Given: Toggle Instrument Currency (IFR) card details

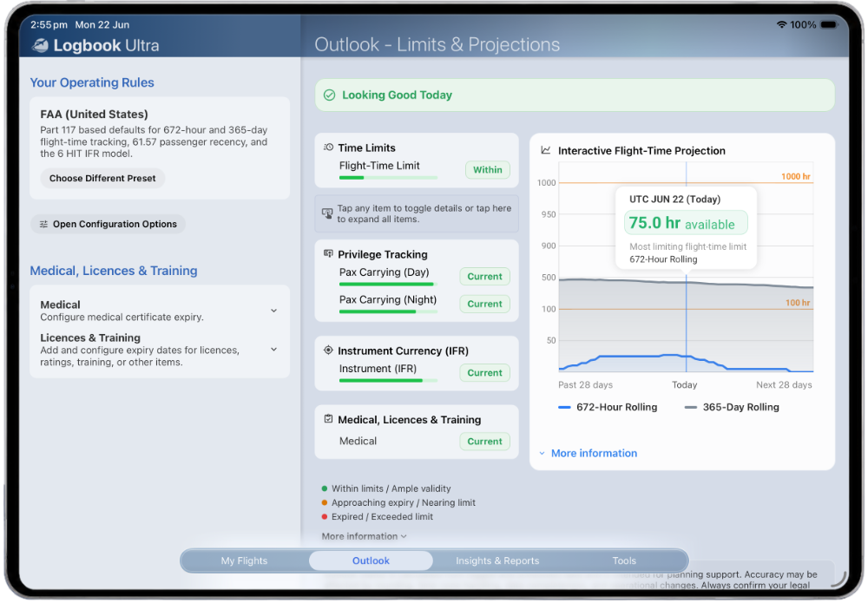Looking at the screenshot, I should (x=417, y=364).
